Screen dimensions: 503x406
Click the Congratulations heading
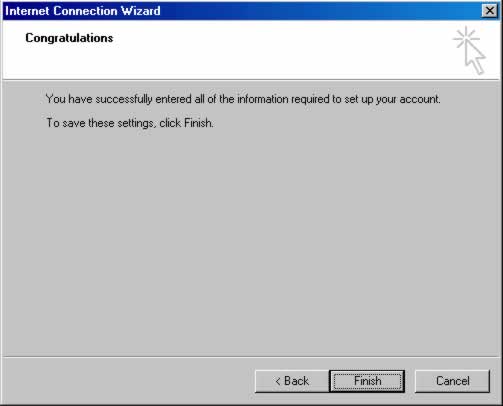coord(69,38)
